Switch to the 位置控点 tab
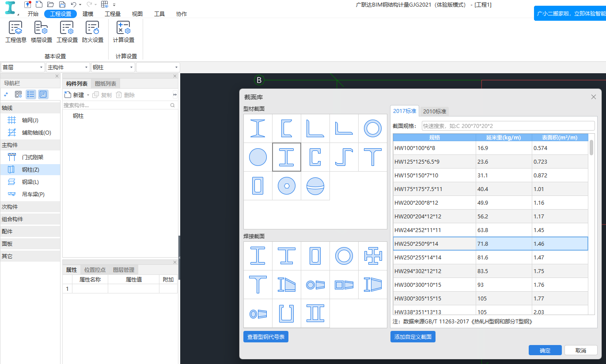The width and height of the screenshot is (606, 364). (95, 270)
